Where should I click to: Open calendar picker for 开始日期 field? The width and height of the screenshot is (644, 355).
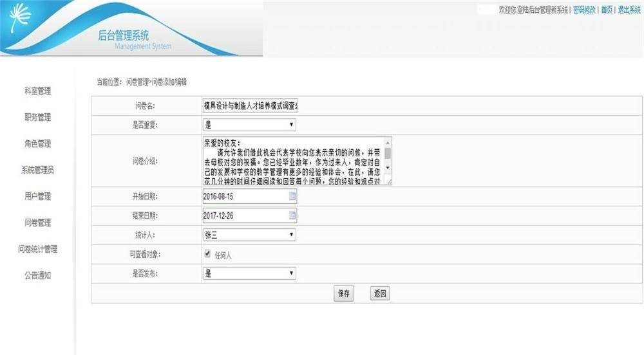pos(292,196)
